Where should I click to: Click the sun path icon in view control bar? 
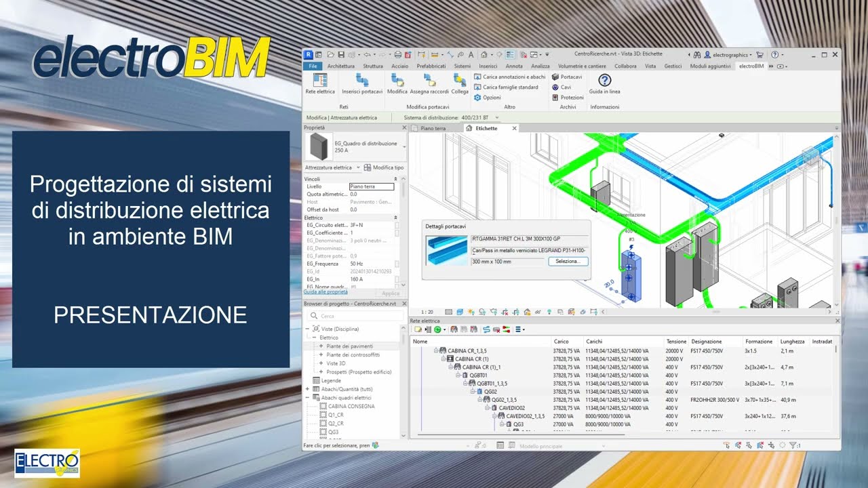click(471, 312)
